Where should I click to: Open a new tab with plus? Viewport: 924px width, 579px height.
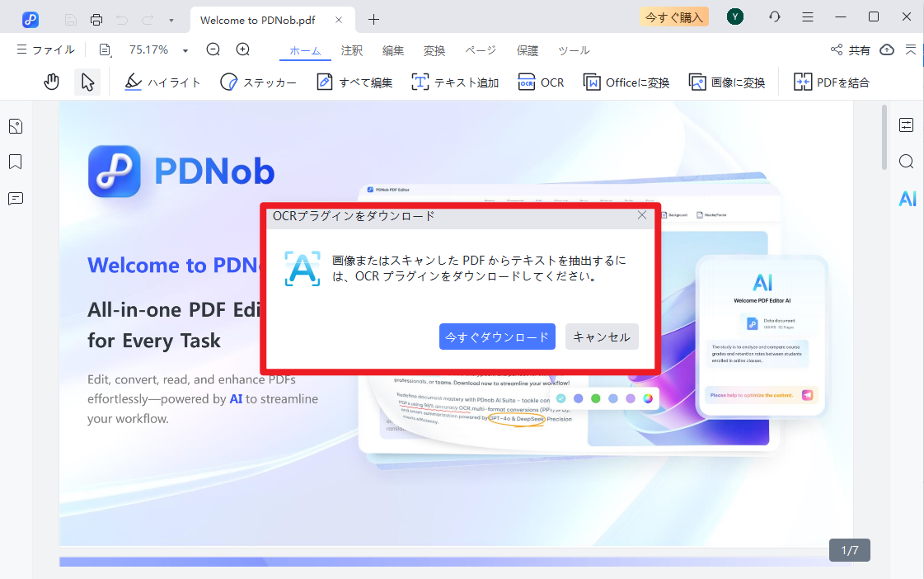tap(373, 20)
